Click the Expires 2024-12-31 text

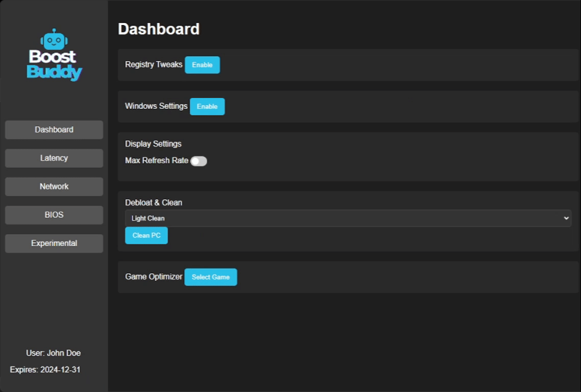[45, 370]
